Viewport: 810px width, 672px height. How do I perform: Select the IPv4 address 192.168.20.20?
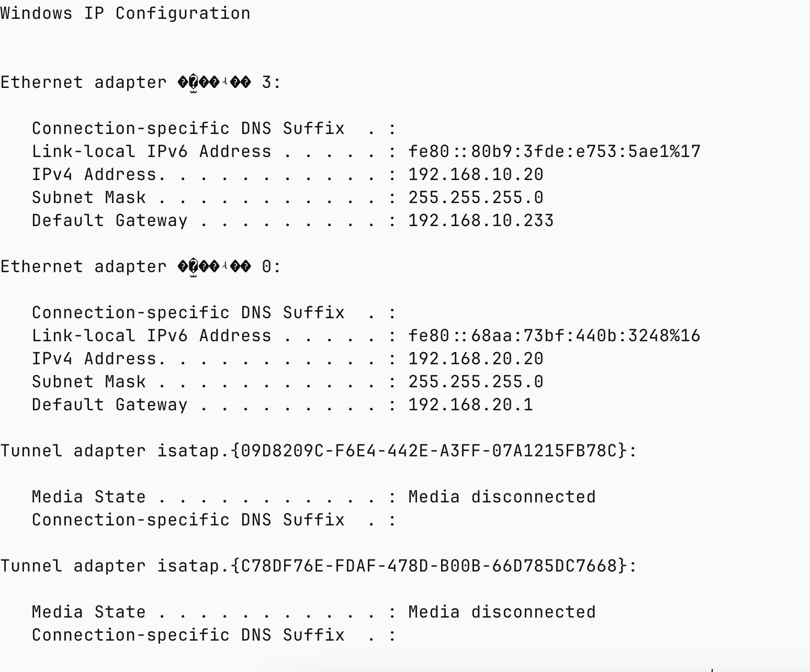tap(476, 359)
